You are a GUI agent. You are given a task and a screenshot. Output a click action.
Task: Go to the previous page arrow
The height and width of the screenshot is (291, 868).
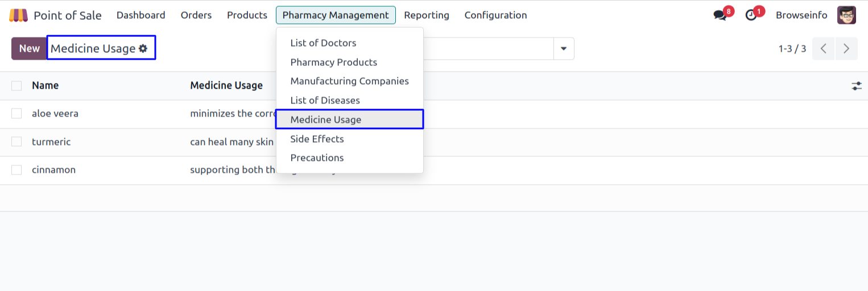tap(823, 49)
